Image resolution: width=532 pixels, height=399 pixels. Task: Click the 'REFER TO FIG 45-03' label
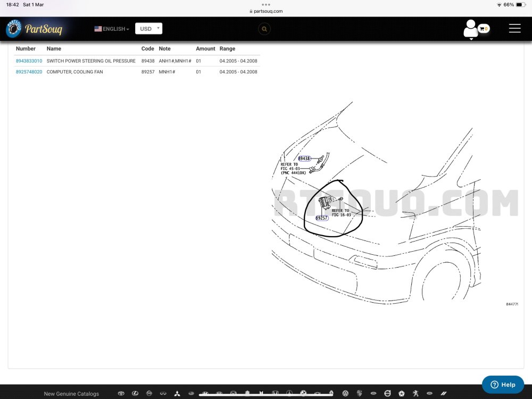(293, 169)
